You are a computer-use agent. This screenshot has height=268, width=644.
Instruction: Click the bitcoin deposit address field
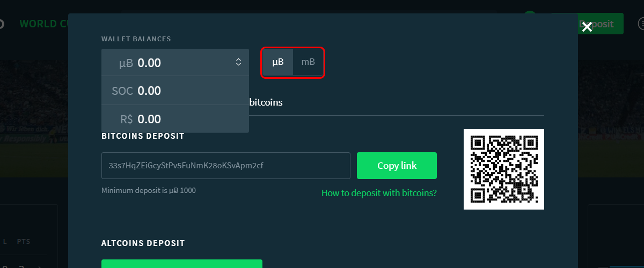(x=226, y=166)
